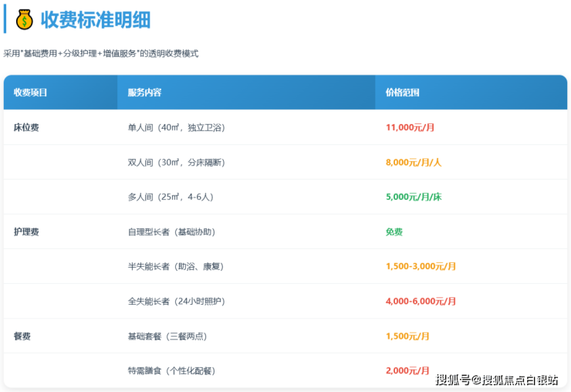Click the orange 8,000元/月/人 price
571x392 pixels.
point(413,163)
